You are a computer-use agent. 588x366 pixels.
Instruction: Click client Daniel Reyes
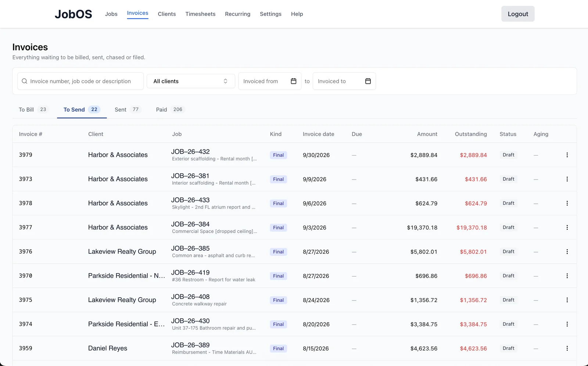click(x=108, y=348)
